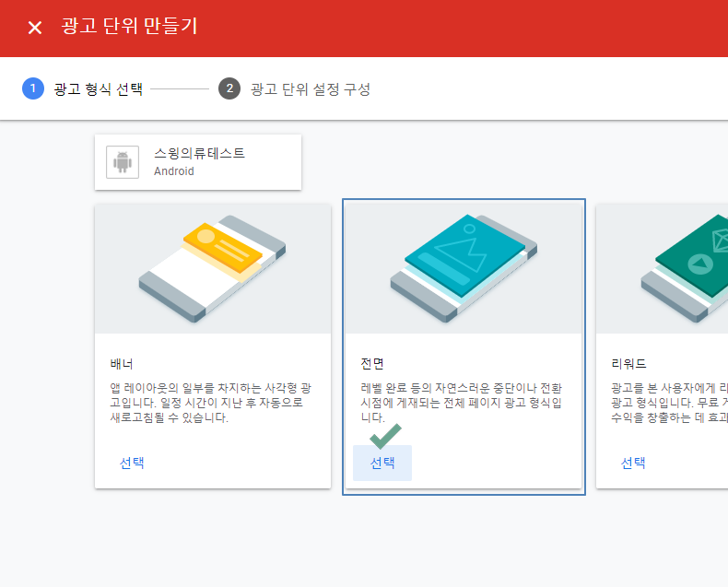This screenshot has height=587, width=728.
Task: Click the interstitial ad description text
Action: (x=463, y=403)
